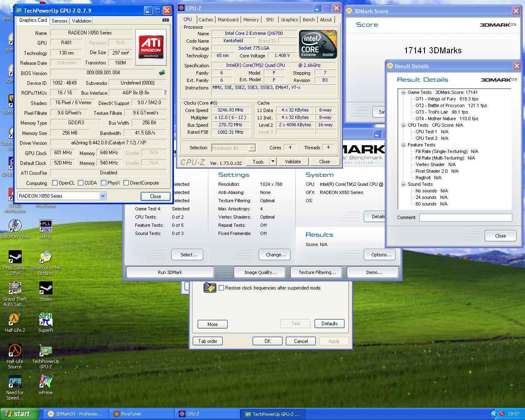Screen dimensions: 525x420
Task: Click the Bus Interface question mark
Action: tap(165, 93)
